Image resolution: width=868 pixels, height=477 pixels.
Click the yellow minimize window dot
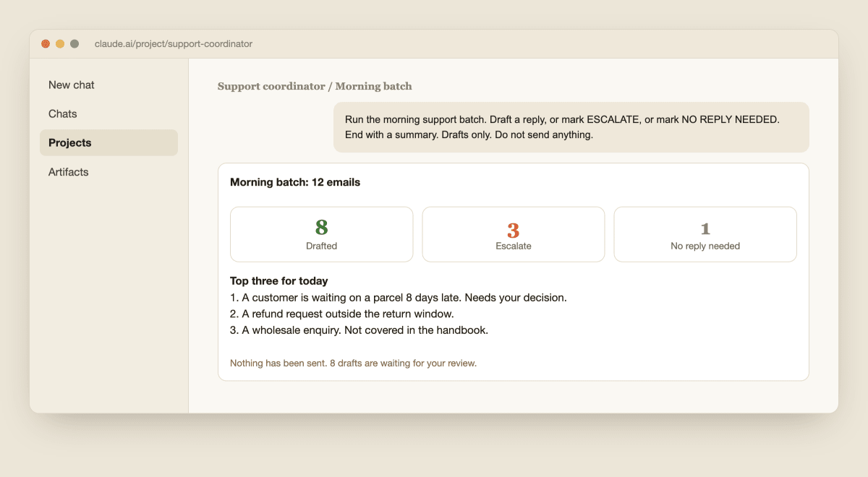(60, 44)
